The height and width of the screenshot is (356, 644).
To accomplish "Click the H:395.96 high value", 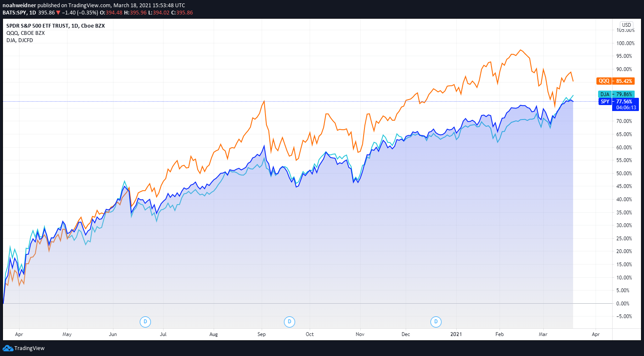I will click(x=135, y=12).
